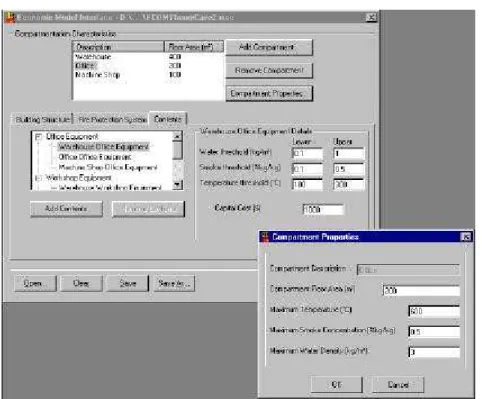Viewport: 482px width, 399px height.
Task: Select Warehouse Workshop Equipment tree item
Action: [110, 188]
